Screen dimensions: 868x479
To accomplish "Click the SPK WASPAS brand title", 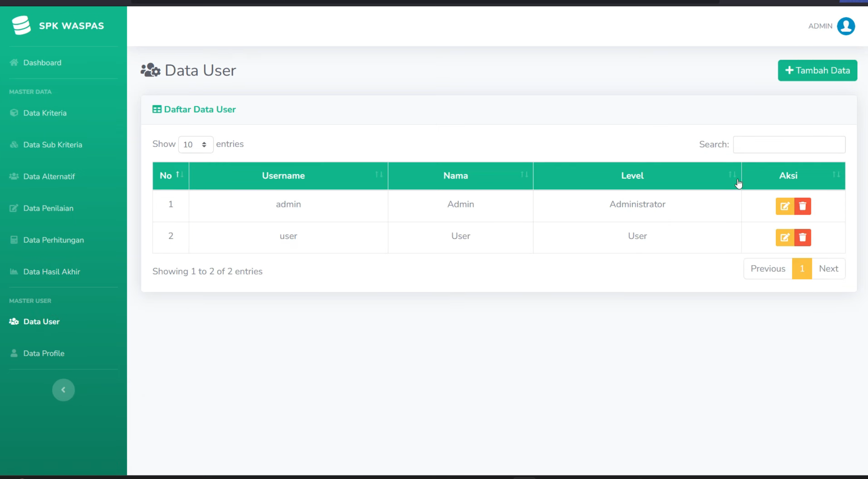I will (x=71, y=26).
